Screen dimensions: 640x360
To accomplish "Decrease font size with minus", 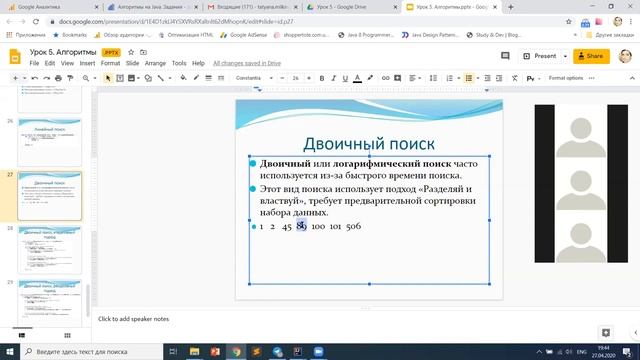I will (282, 78).
